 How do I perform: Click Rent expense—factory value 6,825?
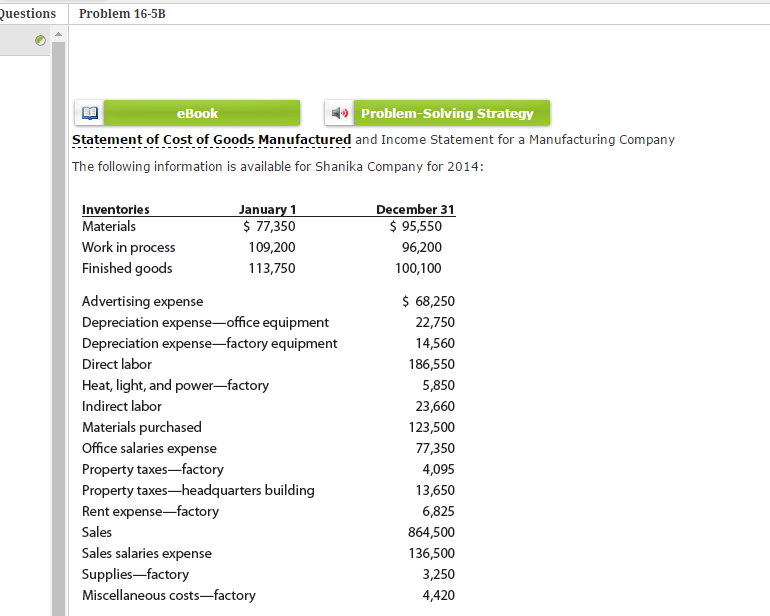point(439,511)
